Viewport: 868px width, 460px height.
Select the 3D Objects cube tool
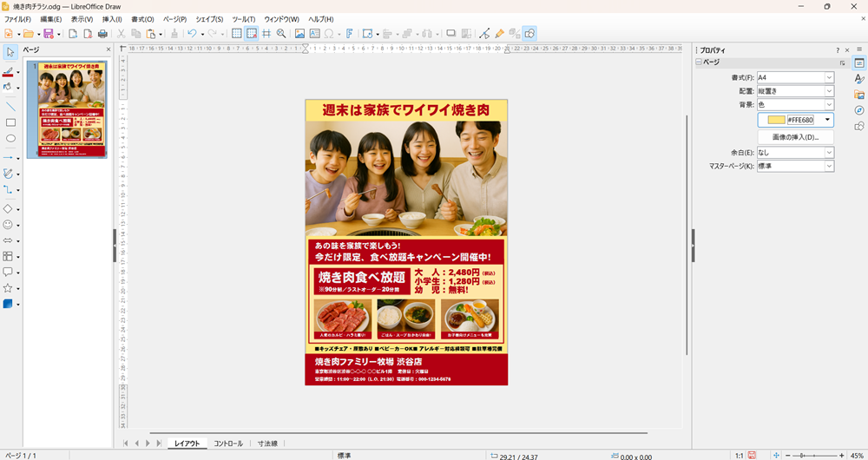point(8,304)
